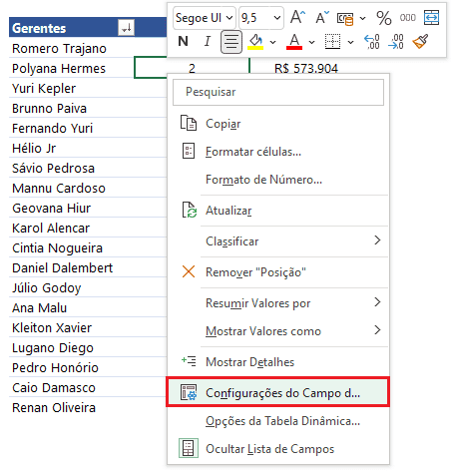Open Mostrar Valores como submenu
Screen dimensions: 451x476
278,331
